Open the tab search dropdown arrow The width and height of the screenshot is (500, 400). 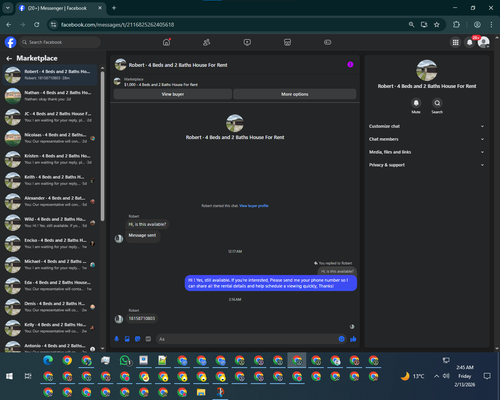[x=8, y=8]
